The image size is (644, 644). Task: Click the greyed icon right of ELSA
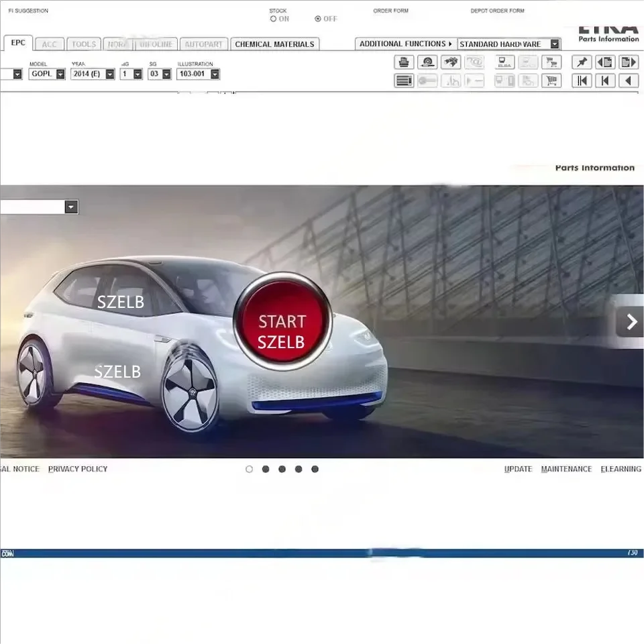[x=528, y=62]
